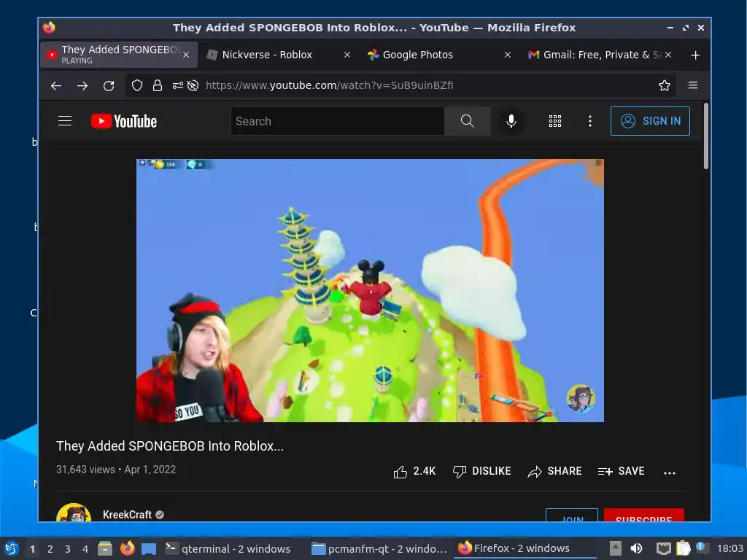Show site security padlock info

[158, 86]
